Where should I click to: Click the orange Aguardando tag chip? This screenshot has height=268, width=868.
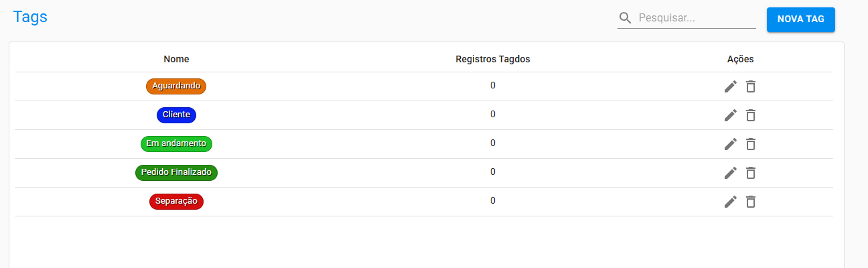click(176, 86)
